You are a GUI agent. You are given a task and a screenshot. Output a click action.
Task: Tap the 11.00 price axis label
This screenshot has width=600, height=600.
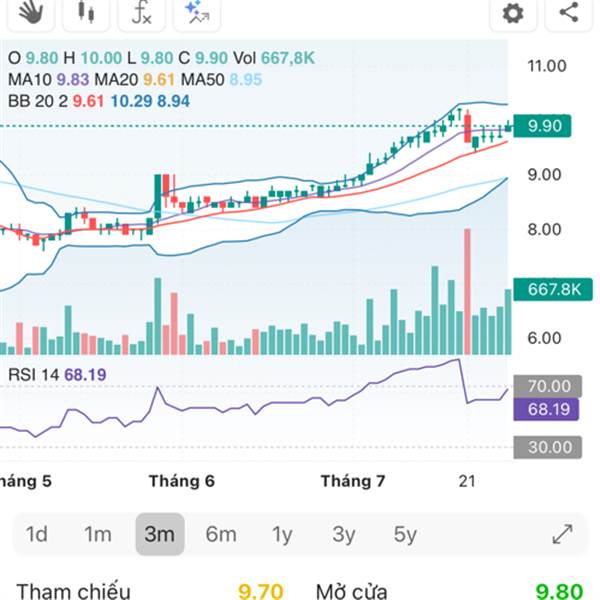coord(547,66)
